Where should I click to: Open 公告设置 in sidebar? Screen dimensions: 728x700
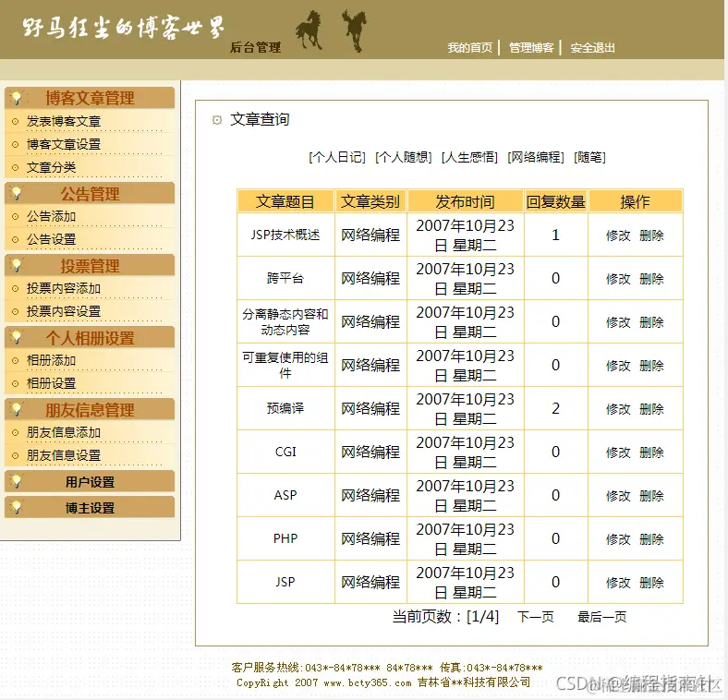(x=51, y=239)
